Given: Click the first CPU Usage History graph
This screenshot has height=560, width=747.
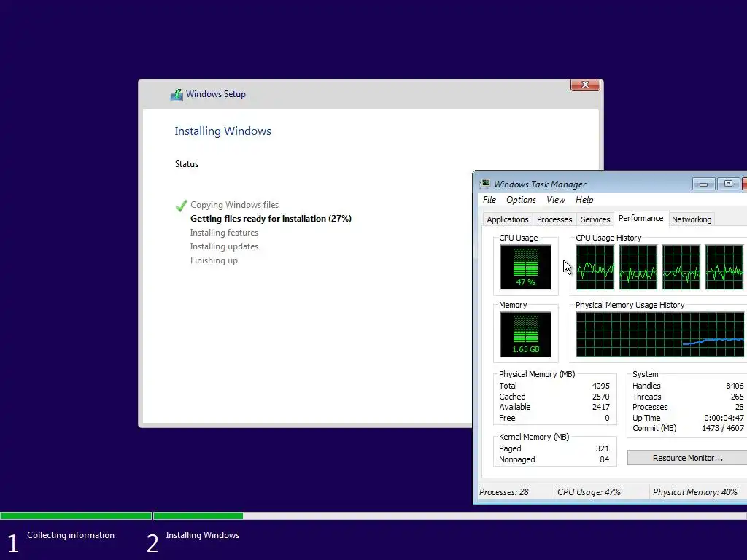Looking at the screenshot, I should click(595, 267).
